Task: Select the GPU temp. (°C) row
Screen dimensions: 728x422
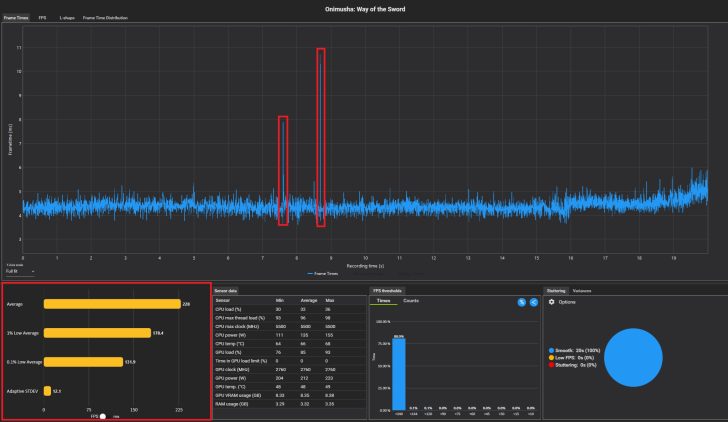Action: (x=290, y=387)
